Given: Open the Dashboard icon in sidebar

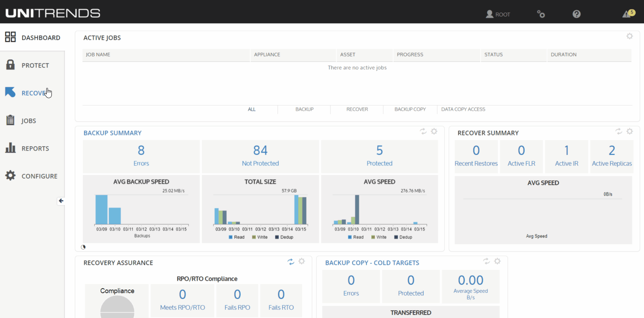Looking at the screenshot, I should pos(10,37).
